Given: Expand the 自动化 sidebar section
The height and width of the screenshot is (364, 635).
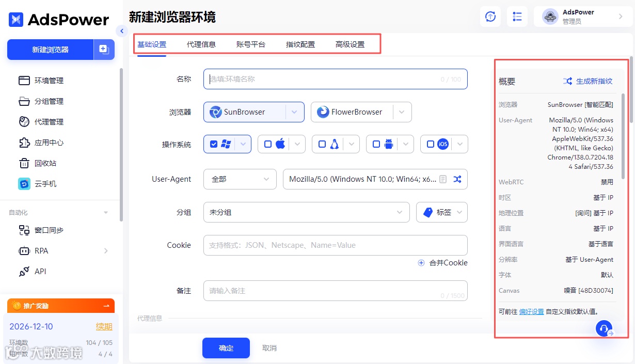Looking at the screenshot, I should 106,212.
